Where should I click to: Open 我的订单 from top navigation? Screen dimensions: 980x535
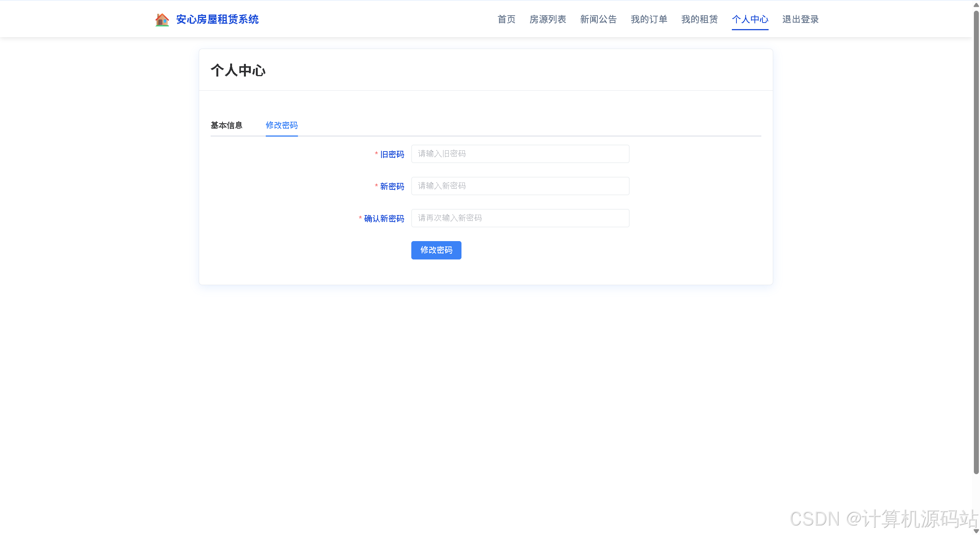pos(649,20)
